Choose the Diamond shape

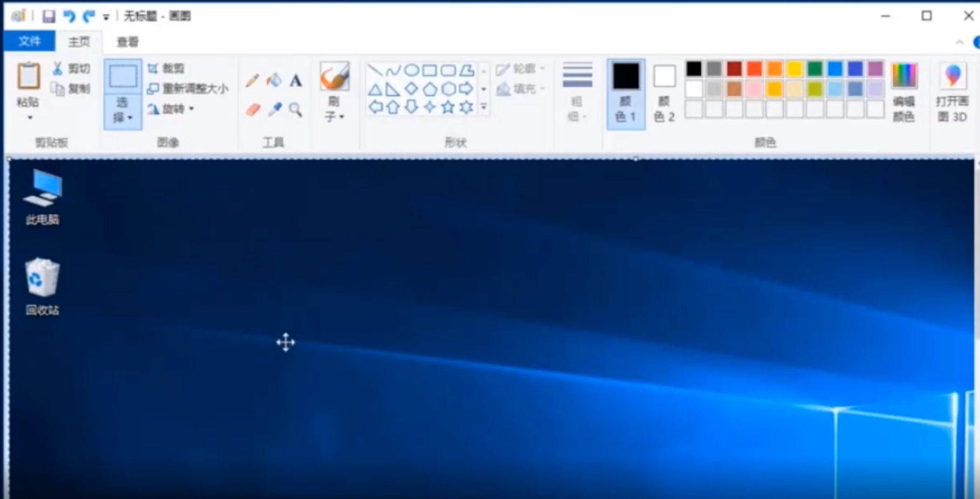pyautogui.click(x=411, y=89)
